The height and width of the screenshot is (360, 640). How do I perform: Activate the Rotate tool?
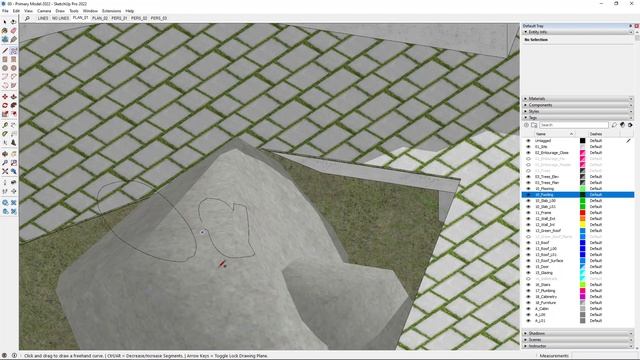5,105
